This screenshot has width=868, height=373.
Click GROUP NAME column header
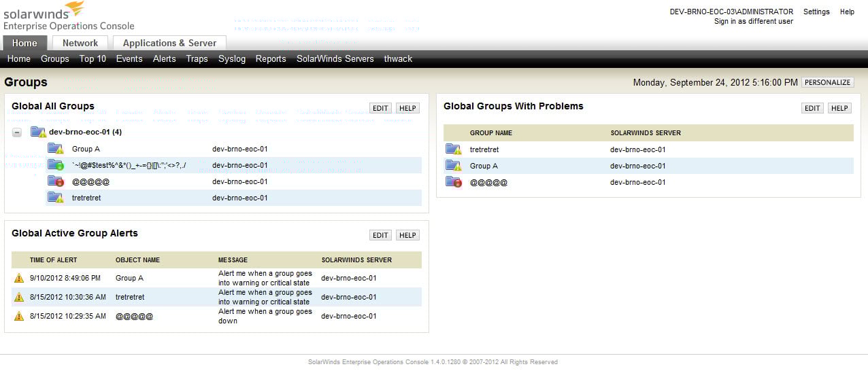[491, 132]
